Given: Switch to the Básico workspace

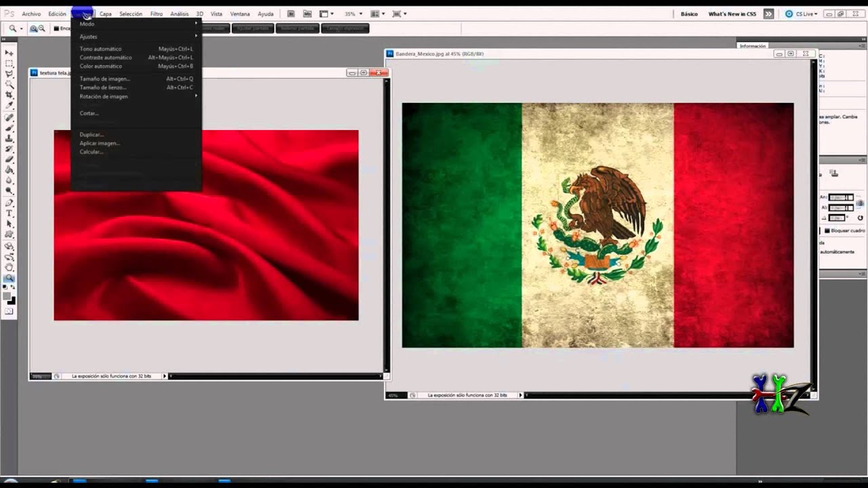Looking at the screenshot, I should tap(689, 14).
